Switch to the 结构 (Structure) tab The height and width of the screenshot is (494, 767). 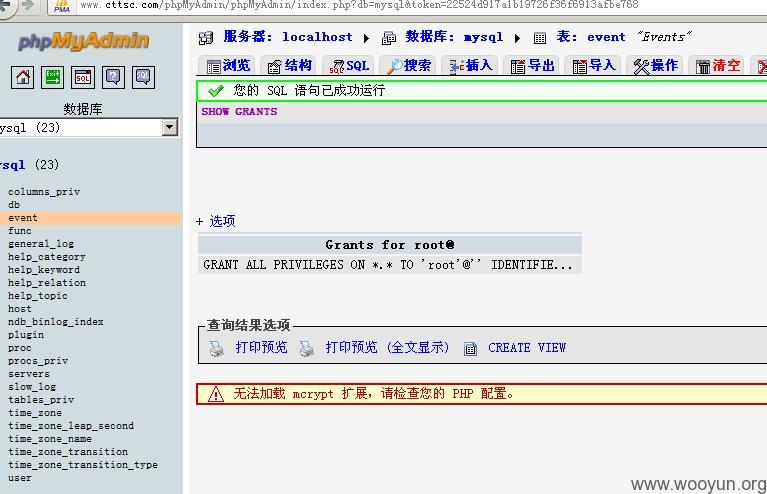pyautogui.click(x=289, y=66)
